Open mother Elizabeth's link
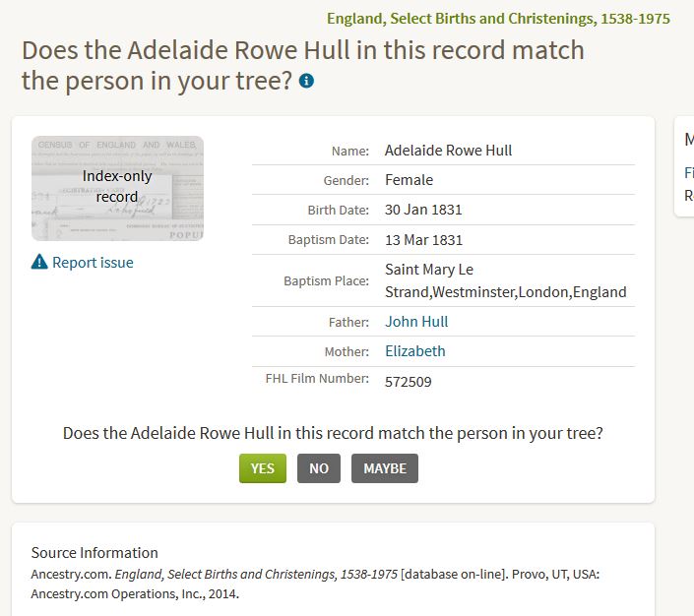694x616 pixels. click(414, 351)
